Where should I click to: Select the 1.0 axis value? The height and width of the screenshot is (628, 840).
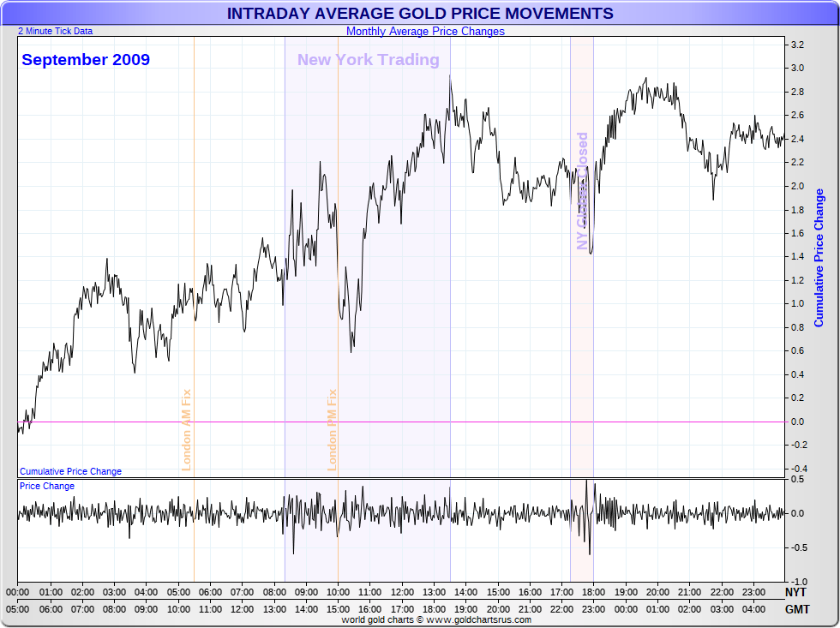point(798,303)
